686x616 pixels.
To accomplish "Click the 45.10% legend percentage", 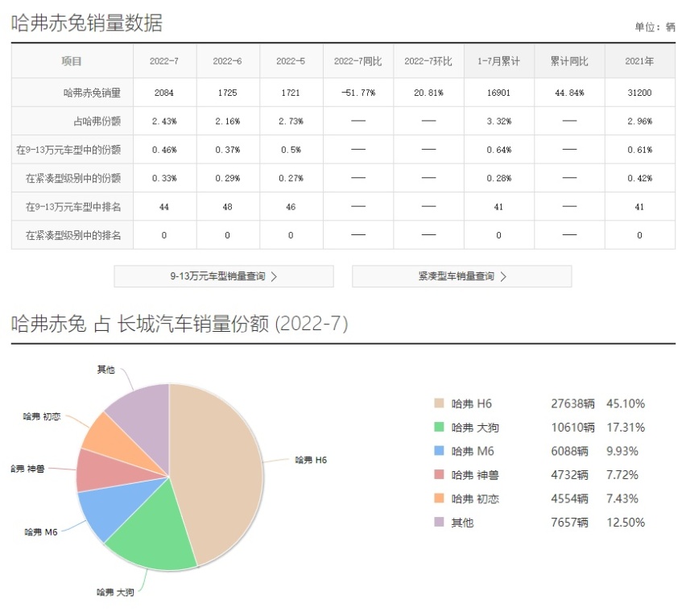I will point(626,403).
